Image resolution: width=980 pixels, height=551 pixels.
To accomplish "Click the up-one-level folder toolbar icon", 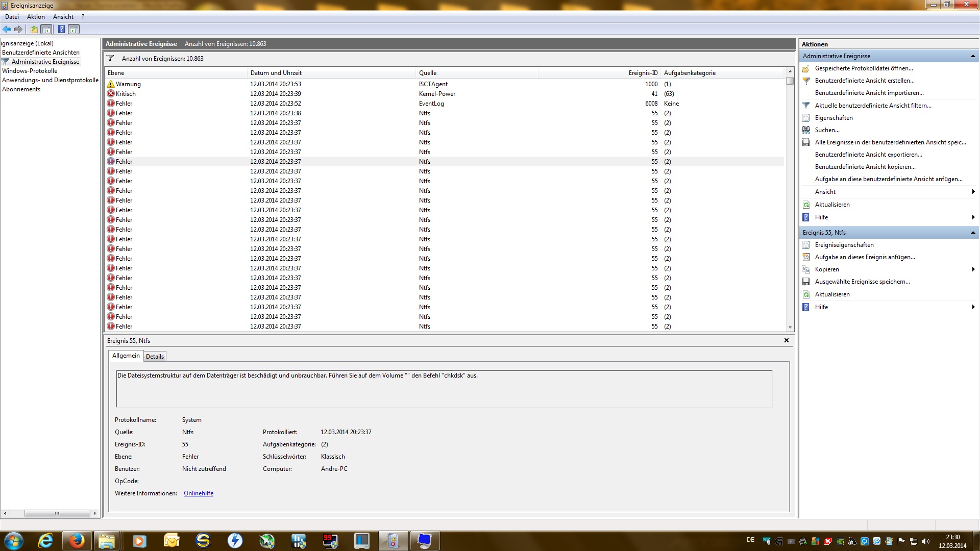I will (x=34, y=29).
